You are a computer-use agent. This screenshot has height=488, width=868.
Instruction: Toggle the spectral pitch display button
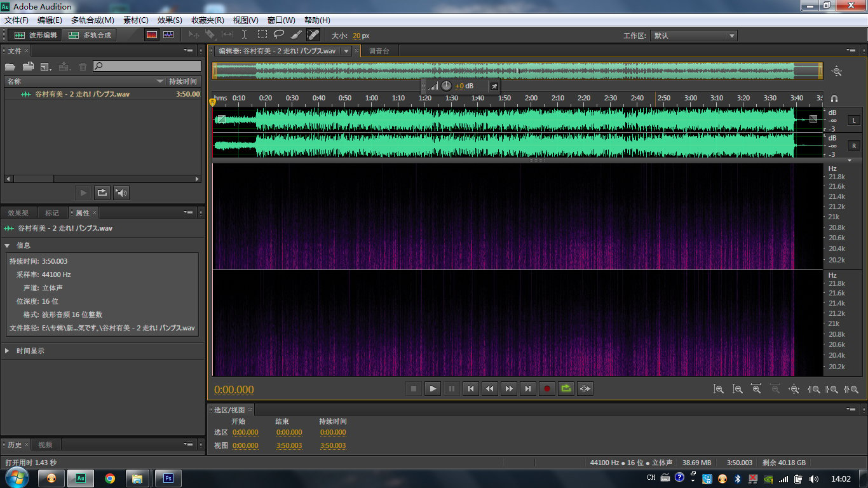(x=168, y=35)
